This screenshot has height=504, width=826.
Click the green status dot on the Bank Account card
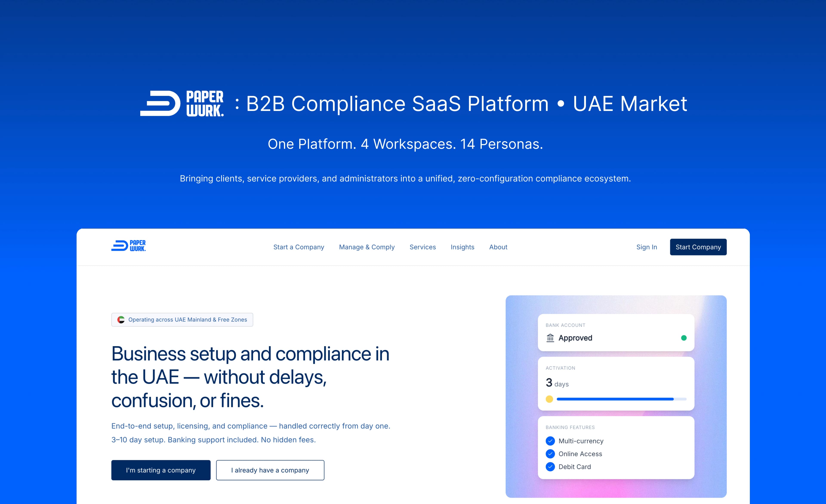pyautogui.click(x=684, y=338)
